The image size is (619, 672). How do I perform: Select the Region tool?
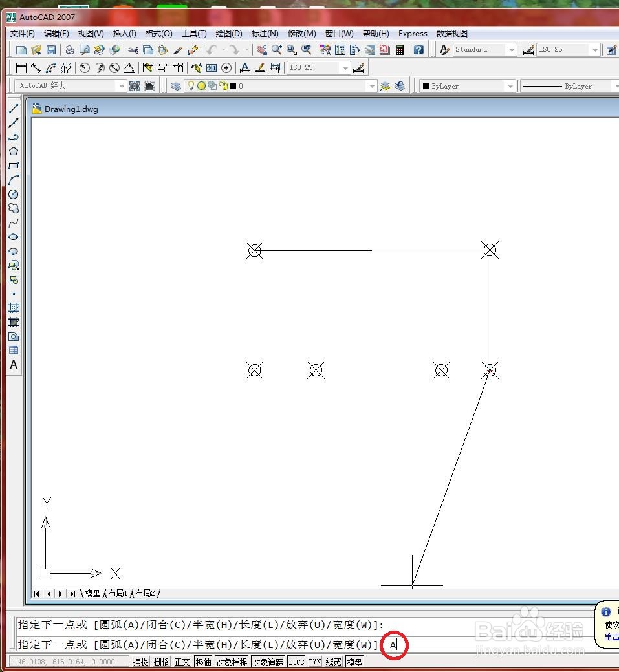click(x=14, y=336)
